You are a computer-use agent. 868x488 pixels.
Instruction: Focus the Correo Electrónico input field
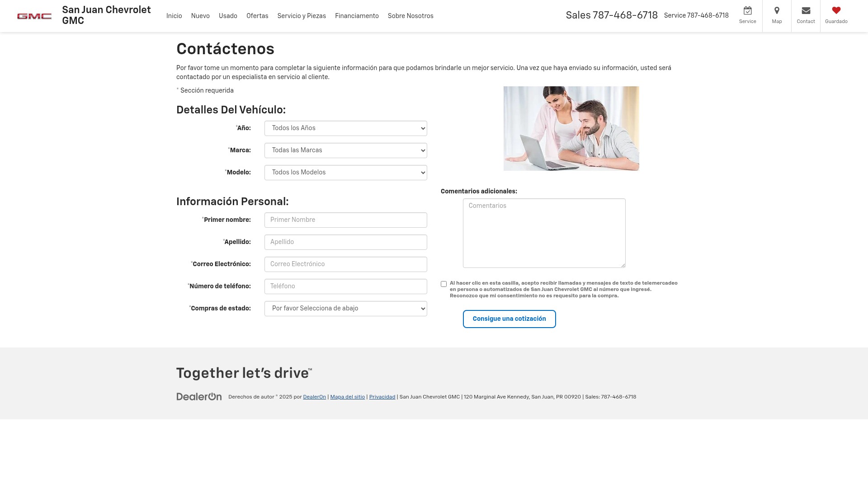pos(346,264)
